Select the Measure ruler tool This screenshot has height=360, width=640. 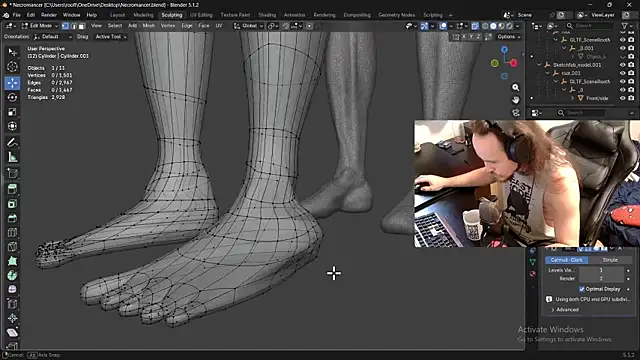[x=12, y=158]
